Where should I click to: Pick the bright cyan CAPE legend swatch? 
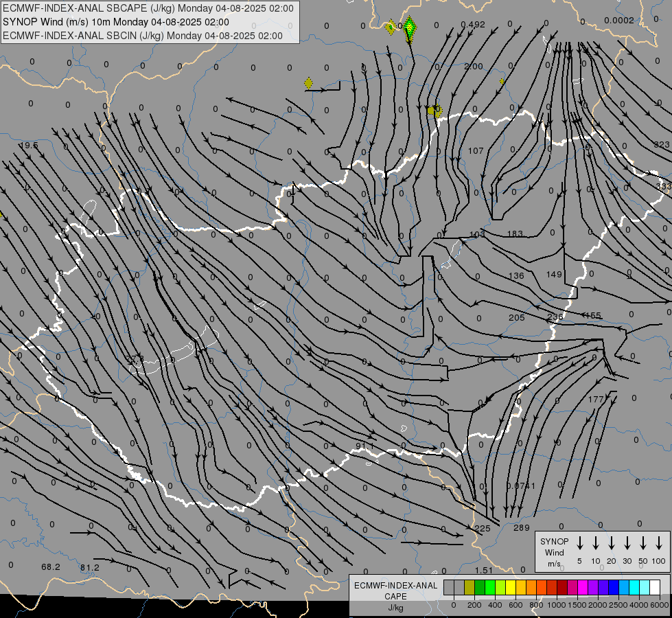coord(634,588)
